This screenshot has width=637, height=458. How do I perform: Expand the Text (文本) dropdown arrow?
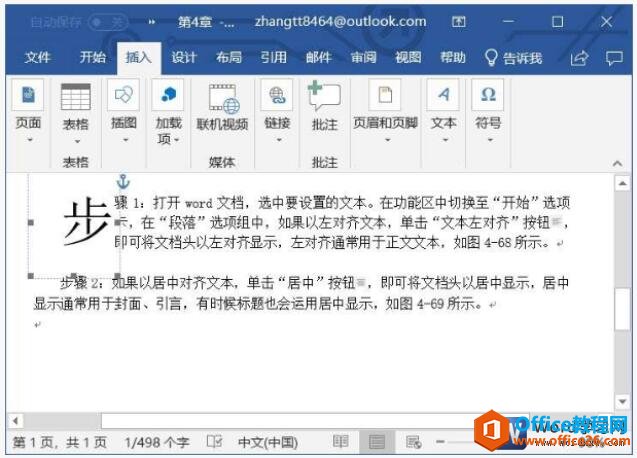point(445,140)
